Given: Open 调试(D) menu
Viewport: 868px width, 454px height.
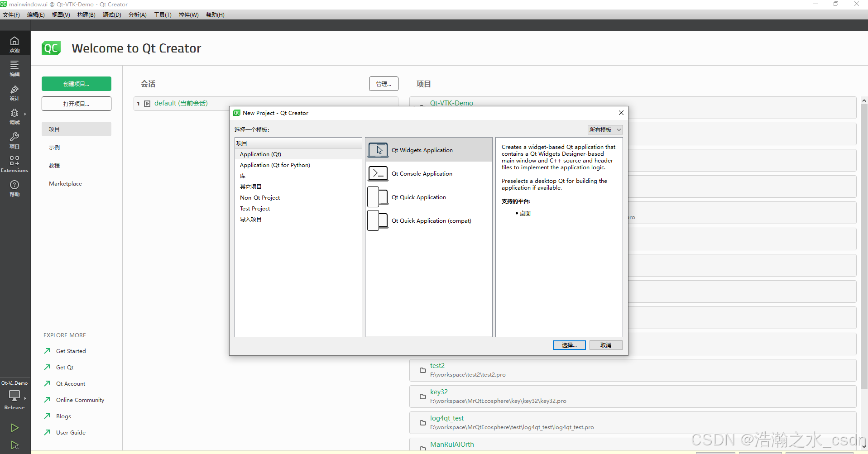Looking at the screenshot, I should [112, 14].
